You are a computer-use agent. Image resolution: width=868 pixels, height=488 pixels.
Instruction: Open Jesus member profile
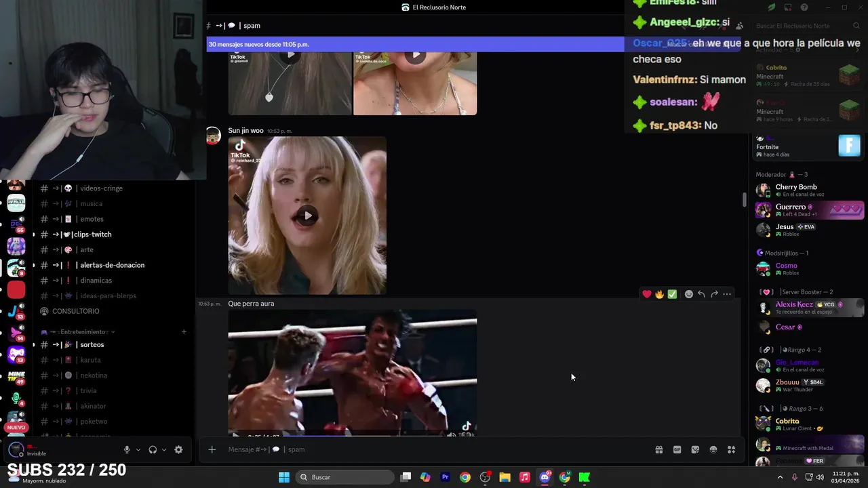point(808,230)
